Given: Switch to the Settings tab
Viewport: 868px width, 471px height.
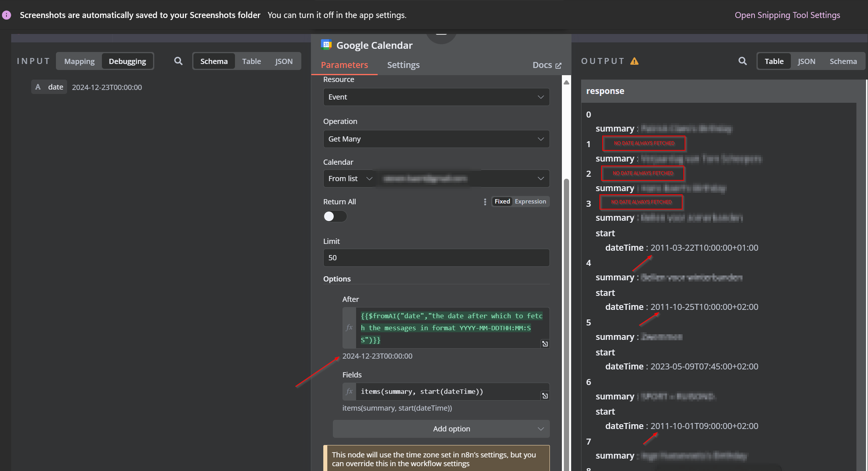Looking at the screenshot, I should coord(403,65).
